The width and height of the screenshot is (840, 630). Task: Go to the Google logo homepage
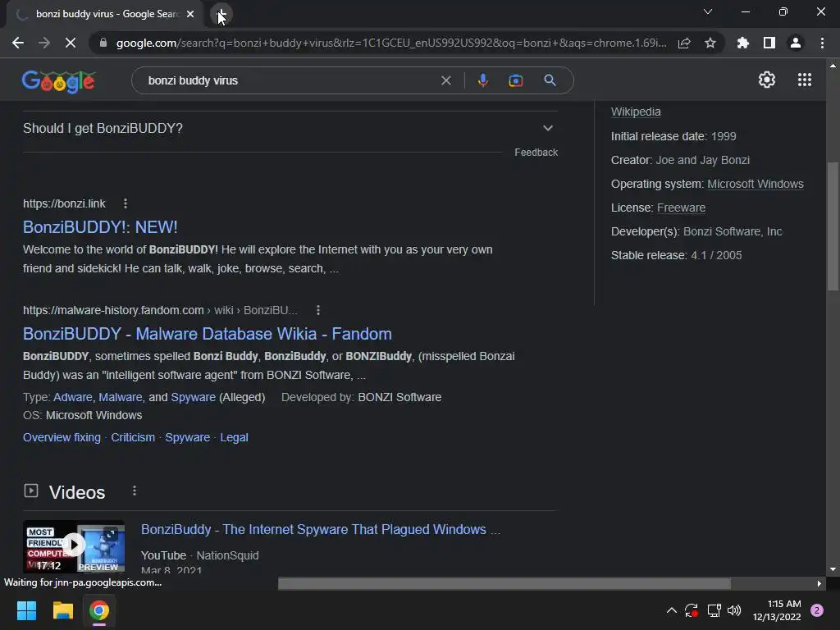(59, 81)
